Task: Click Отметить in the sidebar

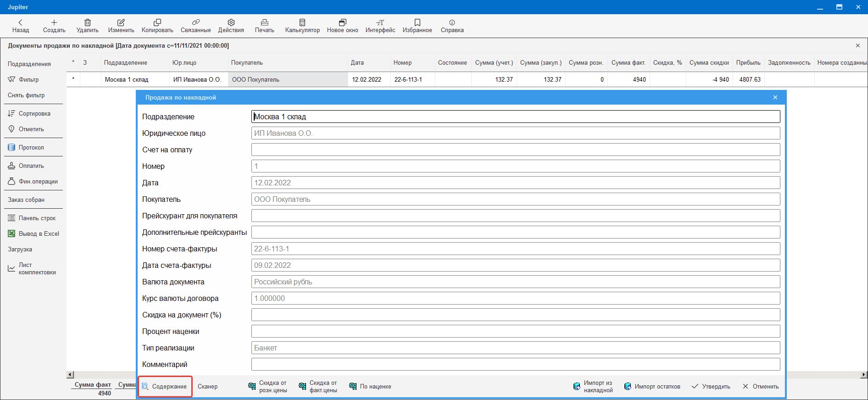Action: (26, 129)
